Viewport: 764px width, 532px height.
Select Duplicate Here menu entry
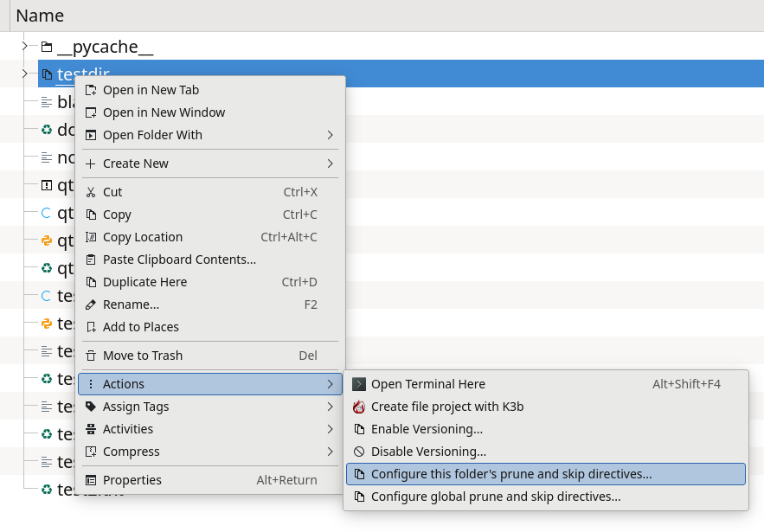coord(210,282)
